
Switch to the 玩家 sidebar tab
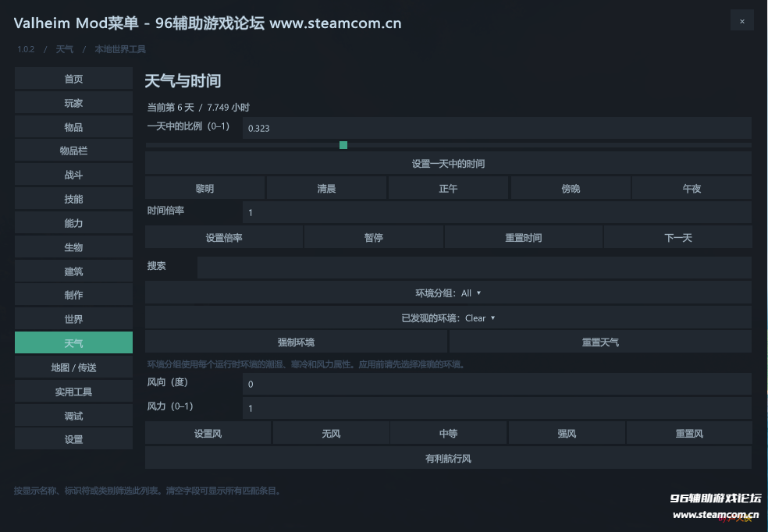[73, 103]
